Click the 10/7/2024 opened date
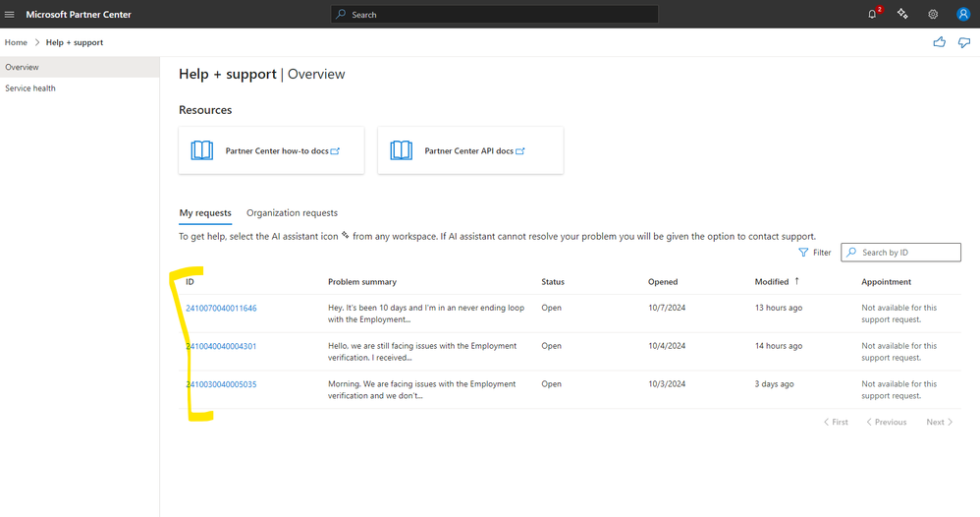980x517 pixels. coord(667,308)
